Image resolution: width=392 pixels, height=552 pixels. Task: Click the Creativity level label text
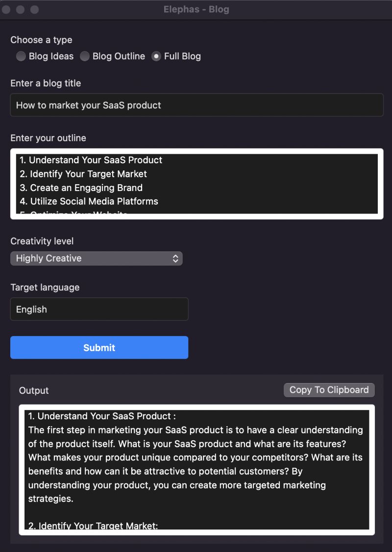pos(42,241)
